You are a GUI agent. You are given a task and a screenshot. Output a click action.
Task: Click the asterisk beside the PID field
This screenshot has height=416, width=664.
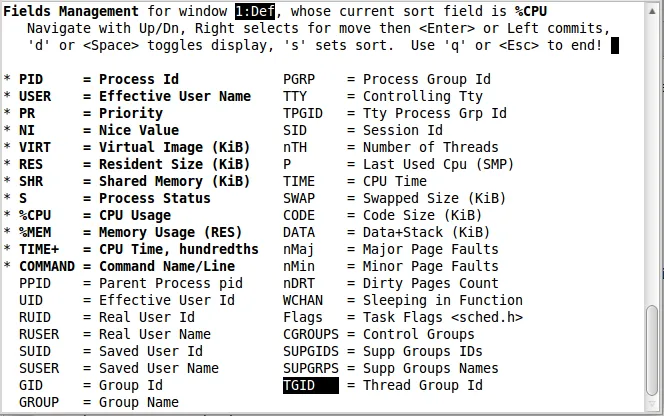(8, 80)
